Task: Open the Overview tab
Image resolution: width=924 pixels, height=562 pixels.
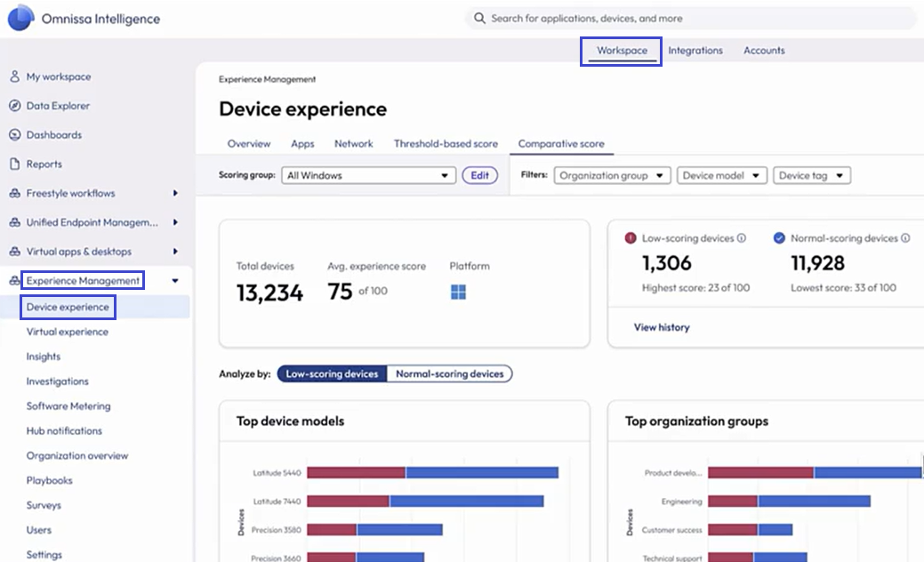Action: [249, 144]
